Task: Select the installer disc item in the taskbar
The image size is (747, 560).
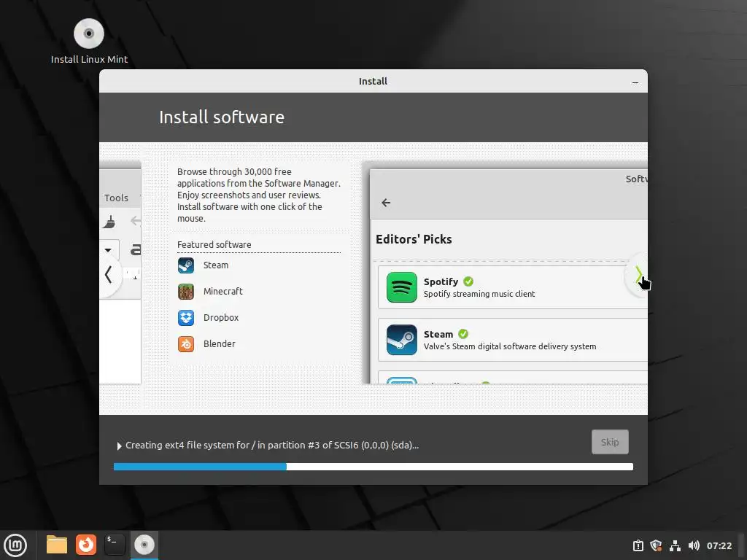Action: click(x=144, y=545)
